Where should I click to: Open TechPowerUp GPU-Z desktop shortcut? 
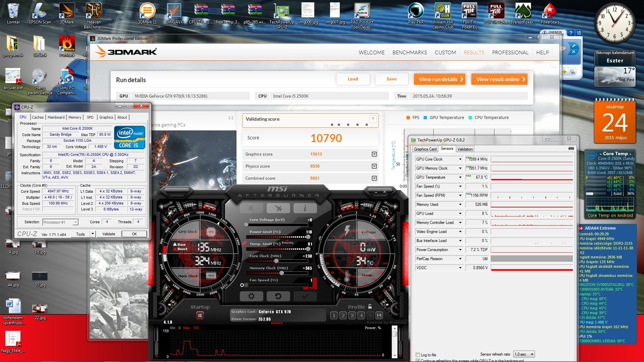pos(281,16)
